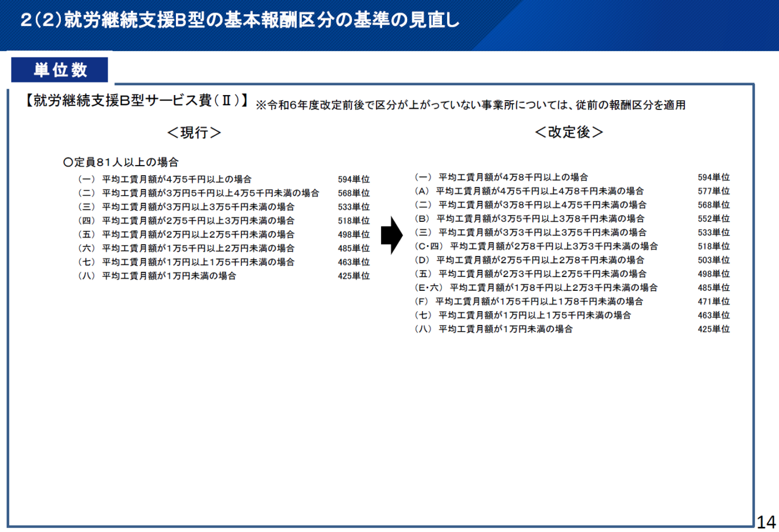Click the ※令和6年度改定前後 note text
This screenshot has height=532, width=779.
470,105
